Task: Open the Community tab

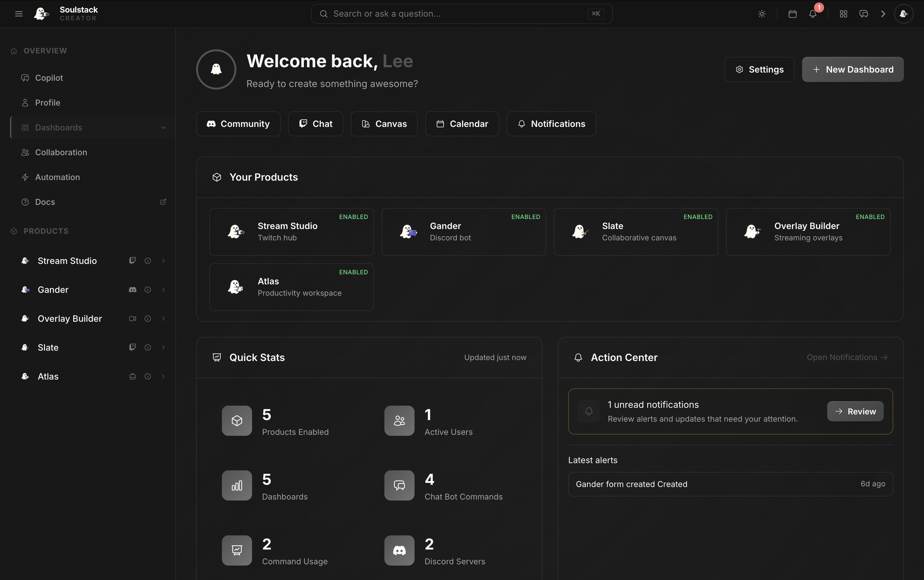Action: 238,124
